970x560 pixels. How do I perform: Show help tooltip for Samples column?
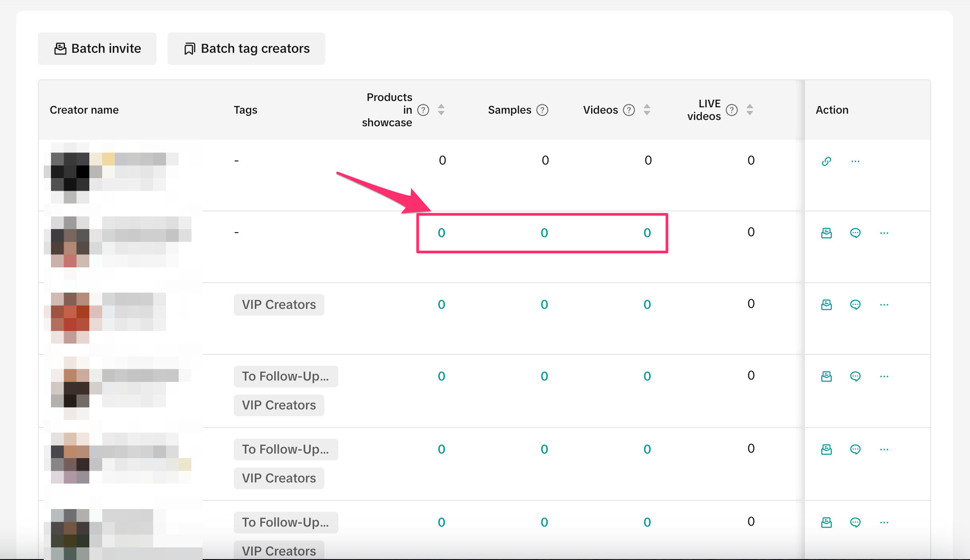click(x=542, y=110)
